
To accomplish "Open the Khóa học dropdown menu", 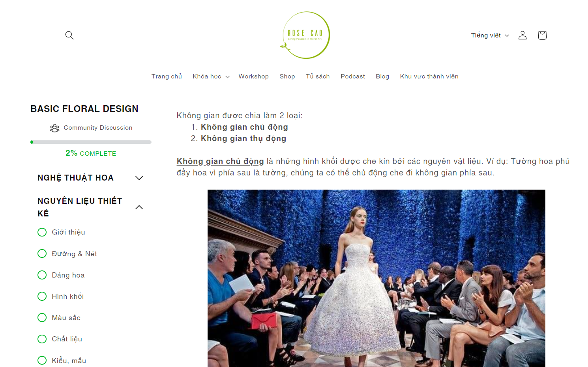I will pyautogui.click(x=211, y=76).
